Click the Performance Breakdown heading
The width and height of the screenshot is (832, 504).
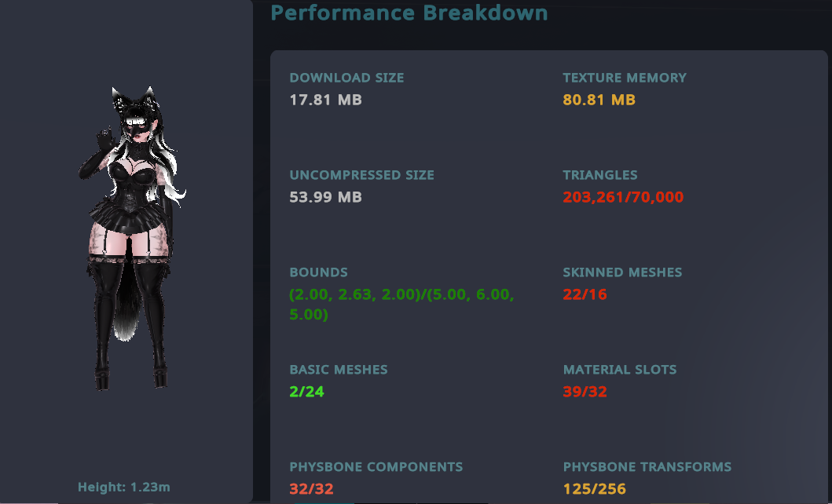tap(409, 13)
